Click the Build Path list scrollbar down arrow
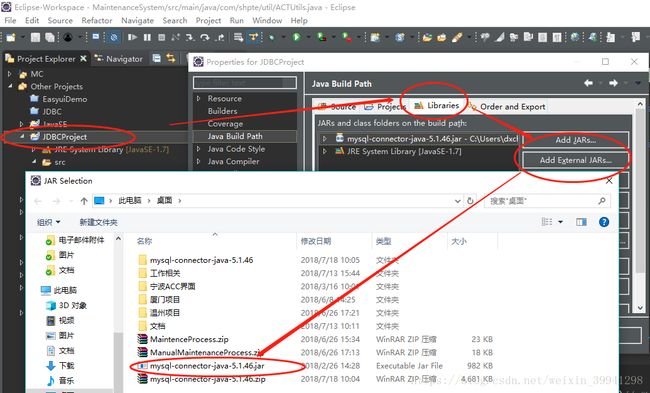650x393 pixels. pyautogui.click(x=640, y=308)
